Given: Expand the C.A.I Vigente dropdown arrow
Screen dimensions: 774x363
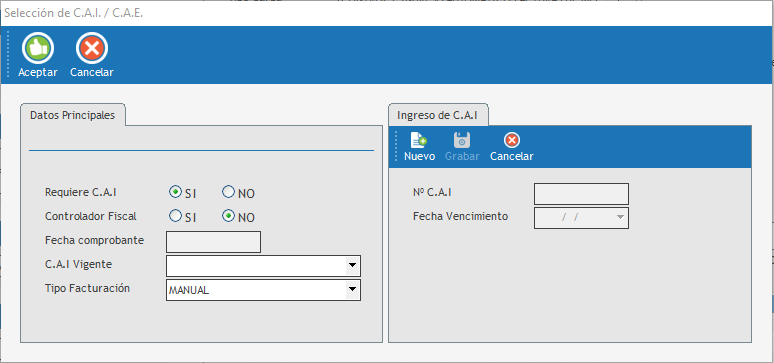Looking at the screenshot, I should (x=352, y=266).
